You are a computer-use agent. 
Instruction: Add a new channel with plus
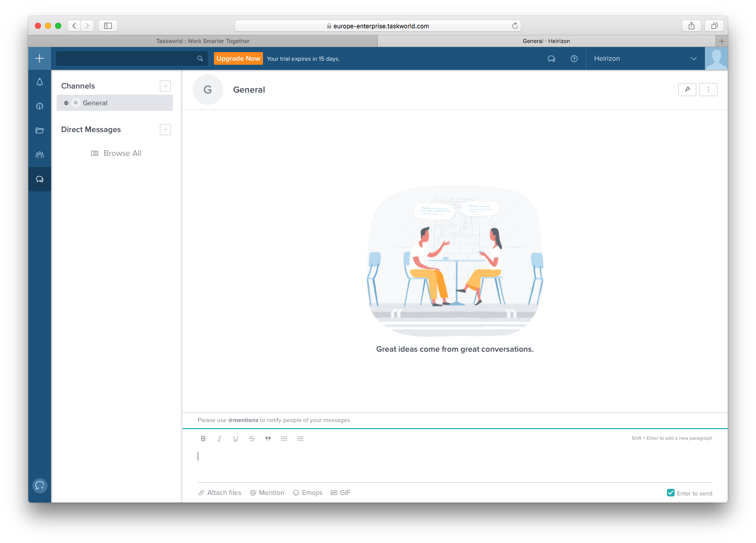[165, 86]
